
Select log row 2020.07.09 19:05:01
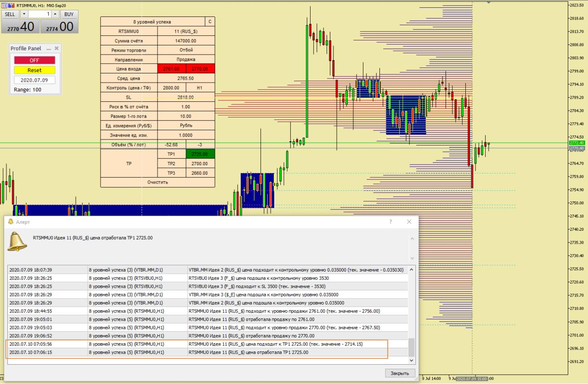click(x=208, y=319)
